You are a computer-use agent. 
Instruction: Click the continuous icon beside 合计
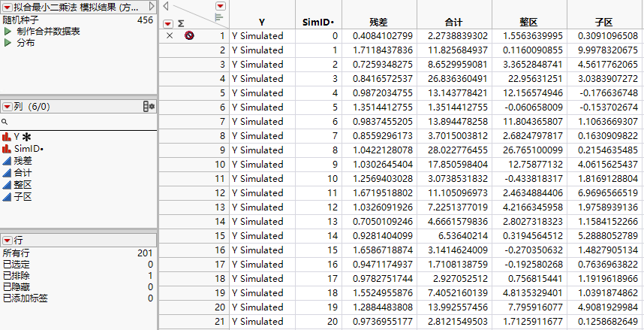click(x=7, y=173)
